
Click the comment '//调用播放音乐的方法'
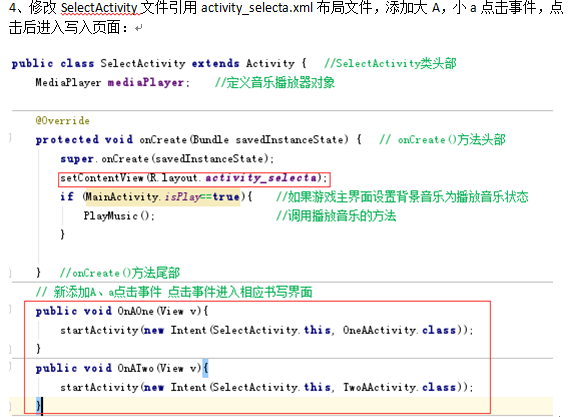pyautogui.click(x=336, y=216)
